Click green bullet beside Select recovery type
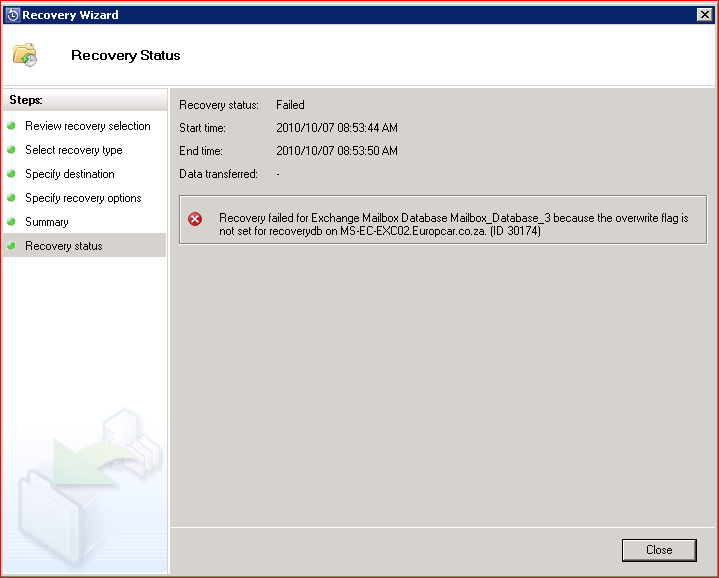This screenshot has width=719, height=578. 11,150
